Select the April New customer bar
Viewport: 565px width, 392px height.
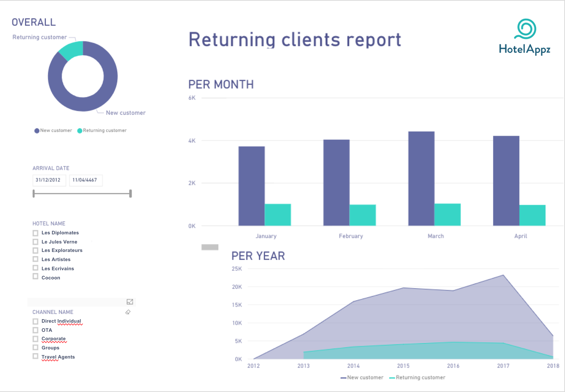point(506,181)
